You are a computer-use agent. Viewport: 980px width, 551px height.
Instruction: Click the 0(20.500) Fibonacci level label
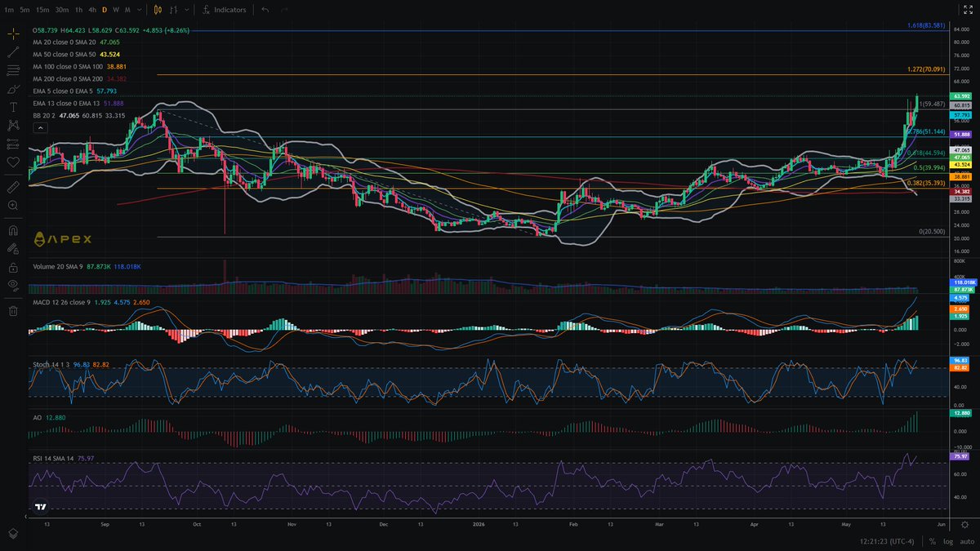point(932,232)
